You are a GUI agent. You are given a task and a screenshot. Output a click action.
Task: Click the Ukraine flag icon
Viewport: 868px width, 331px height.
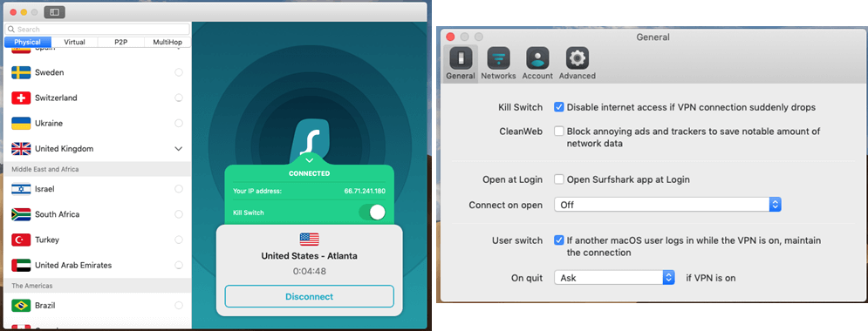click(x=21, y=123)
